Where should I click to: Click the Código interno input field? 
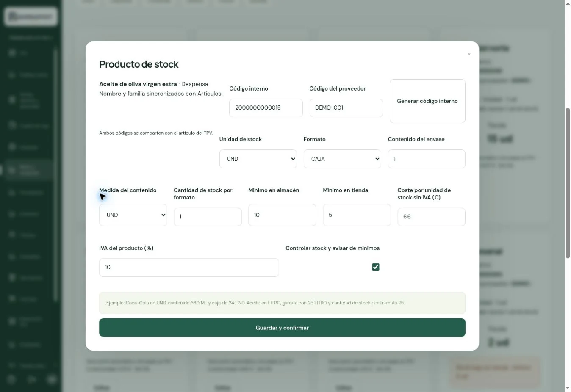pos(266,108)
